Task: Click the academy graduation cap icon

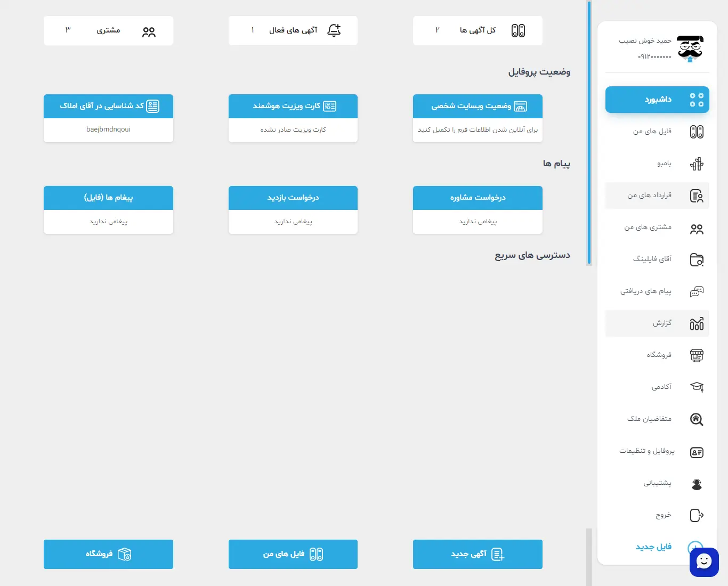Action: coord(697,387)
